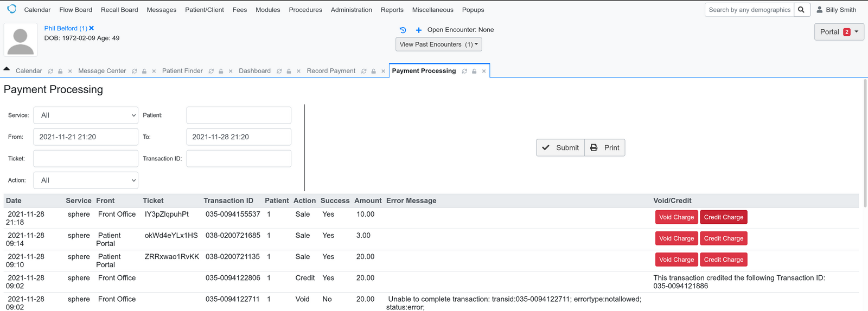The image size is (868, 311).
Task: Open the Portal dropdown
Action: point(839,32)
